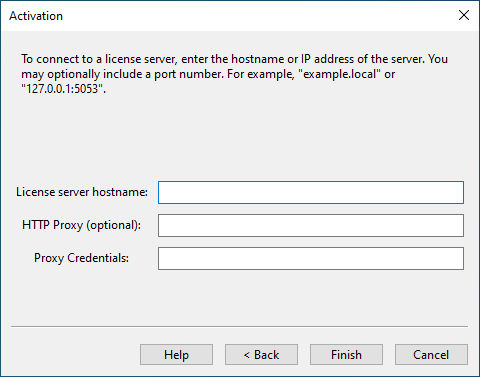
Task: Select the HTTP Proxy (optional) input box
Action: coord(311,225)
